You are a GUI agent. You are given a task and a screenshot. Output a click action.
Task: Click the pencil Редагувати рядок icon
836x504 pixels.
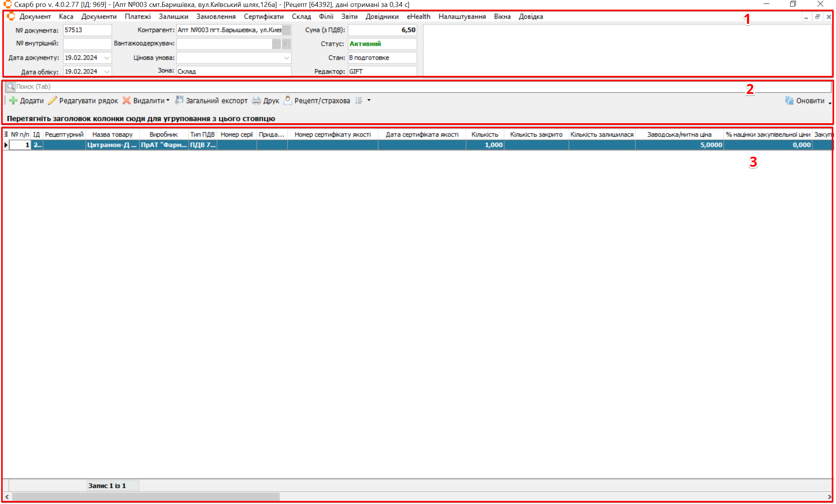52,101
